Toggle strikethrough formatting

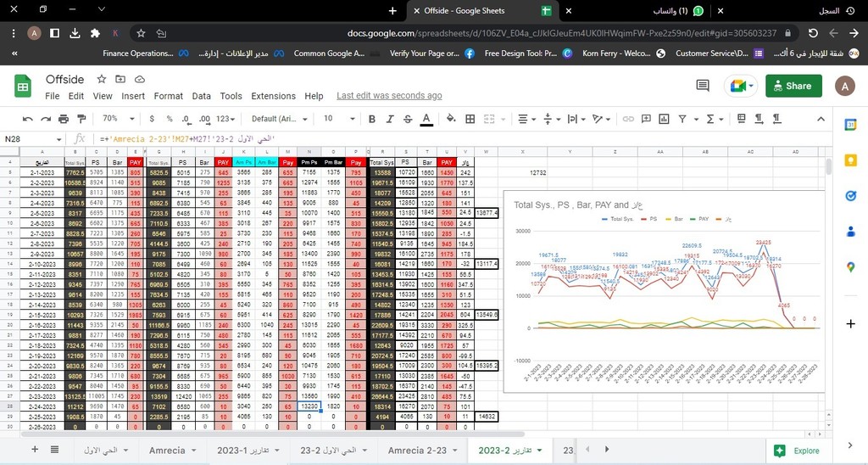click(x=408, y=119)
